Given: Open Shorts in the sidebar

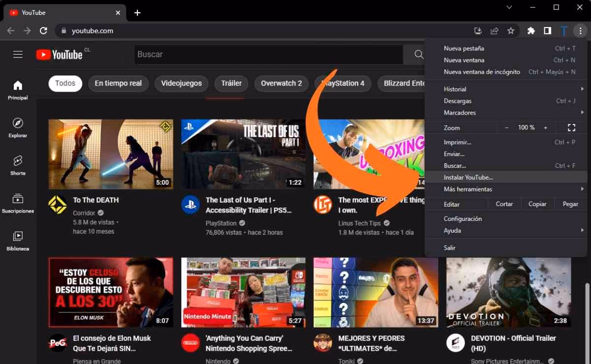Looking at the screenshot, I should 18,166.
